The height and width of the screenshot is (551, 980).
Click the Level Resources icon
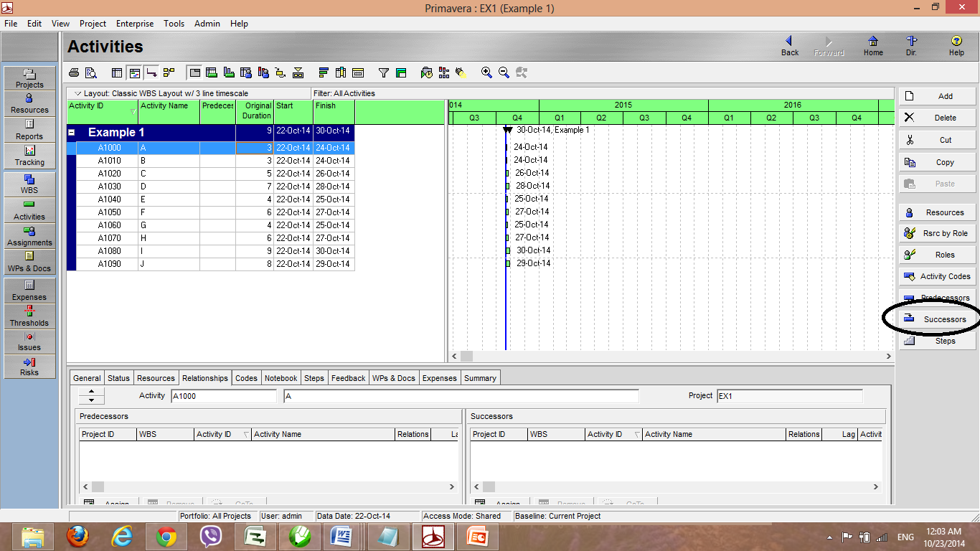(444, 72)
